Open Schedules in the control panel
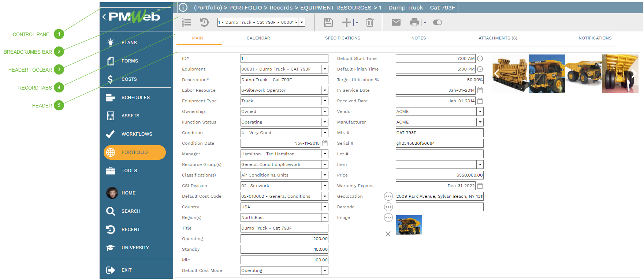The image size is (644, 280). [135, 98]
